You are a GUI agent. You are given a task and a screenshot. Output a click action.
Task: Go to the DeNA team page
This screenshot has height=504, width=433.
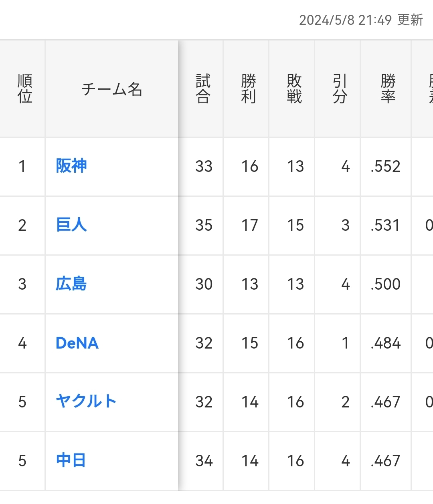point(77,343)
